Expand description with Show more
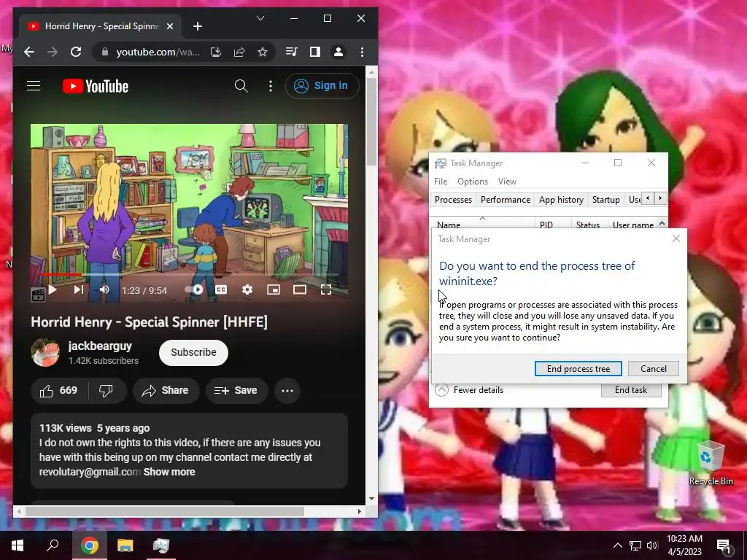This screenshot has height=560, width=747. click(x=169, y=472)
